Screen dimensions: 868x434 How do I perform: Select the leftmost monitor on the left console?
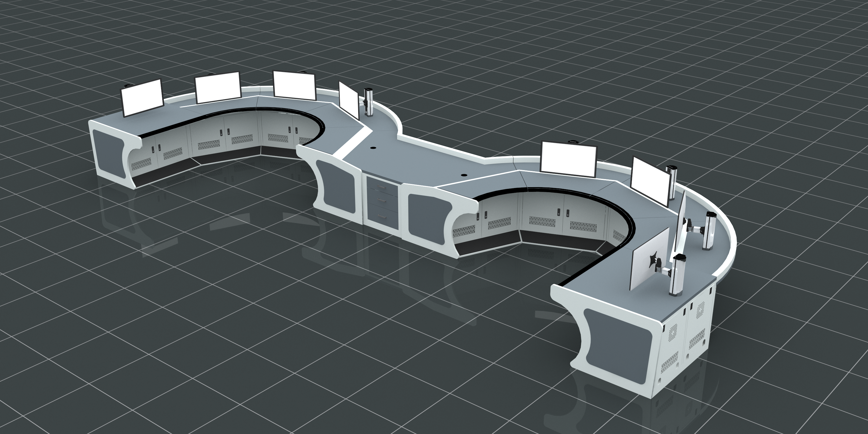(142, 98)
